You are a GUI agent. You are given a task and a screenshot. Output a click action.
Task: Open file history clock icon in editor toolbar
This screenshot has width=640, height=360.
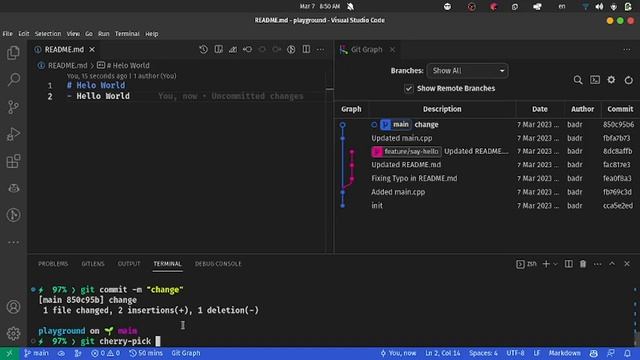[203, 49]
